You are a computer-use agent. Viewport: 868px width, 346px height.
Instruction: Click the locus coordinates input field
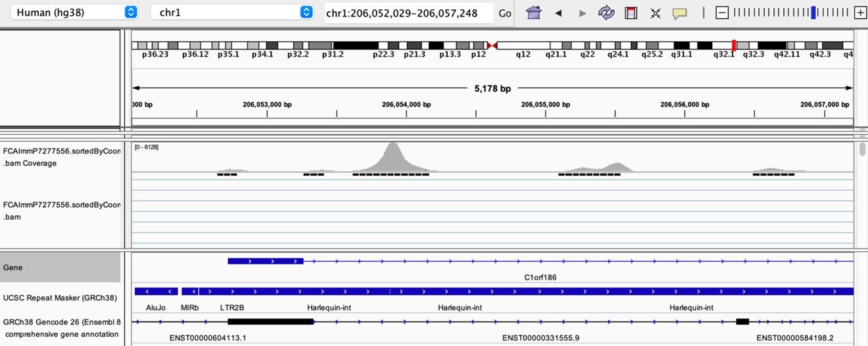pyautogui.click(x=410, y=12)
